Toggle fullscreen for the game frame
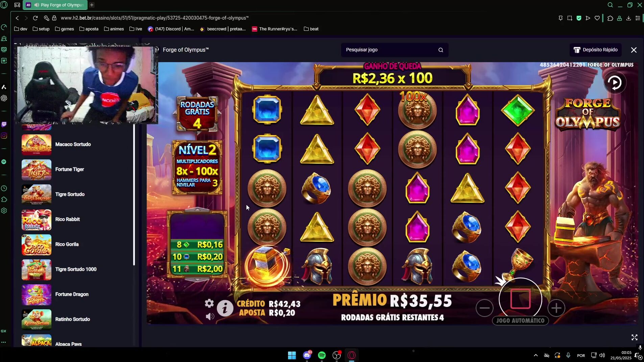 point(634,337)
